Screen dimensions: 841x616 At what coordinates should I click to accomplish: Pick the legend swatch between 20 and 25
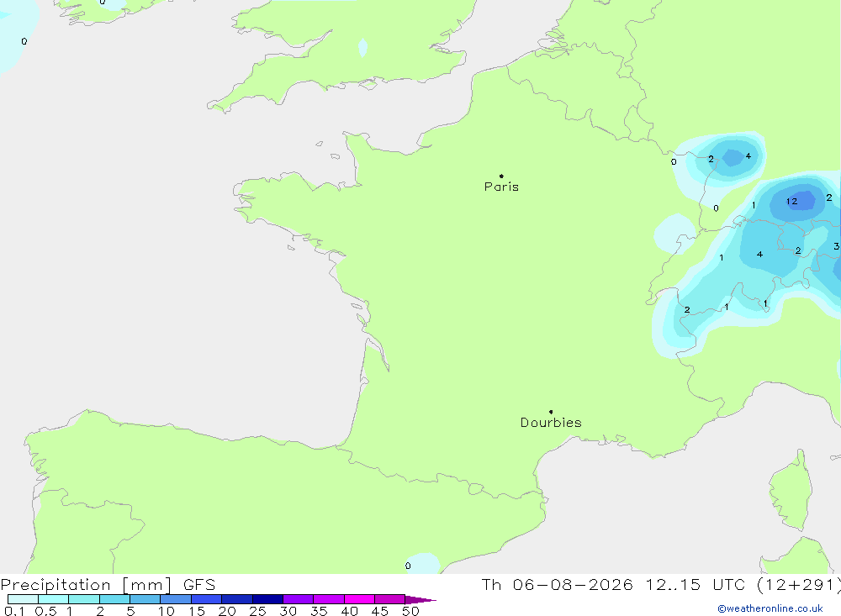(x=237, y=599)
